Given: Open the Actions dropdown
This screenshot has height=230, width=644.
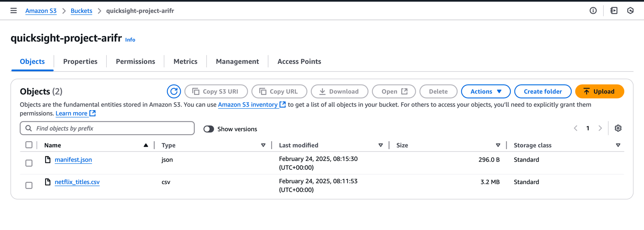Looking at the screenshot, I should [x=486, y=92].
